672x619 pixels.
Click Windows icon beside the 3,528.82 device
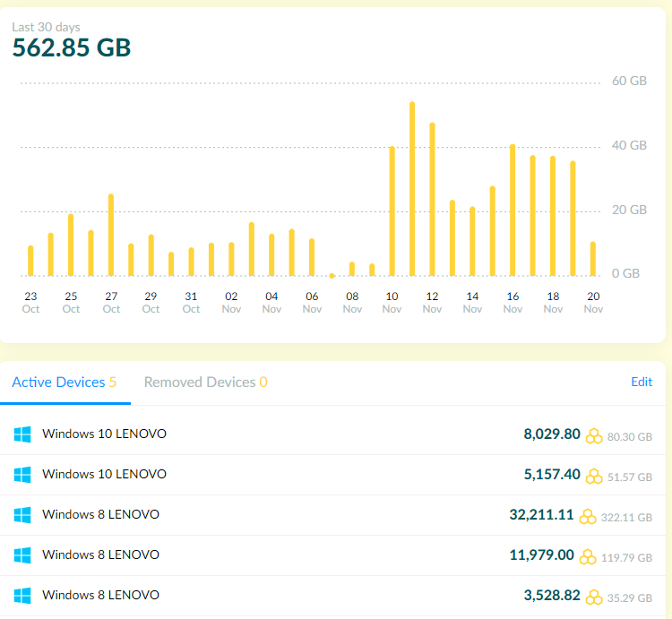(x=22, y=596)
